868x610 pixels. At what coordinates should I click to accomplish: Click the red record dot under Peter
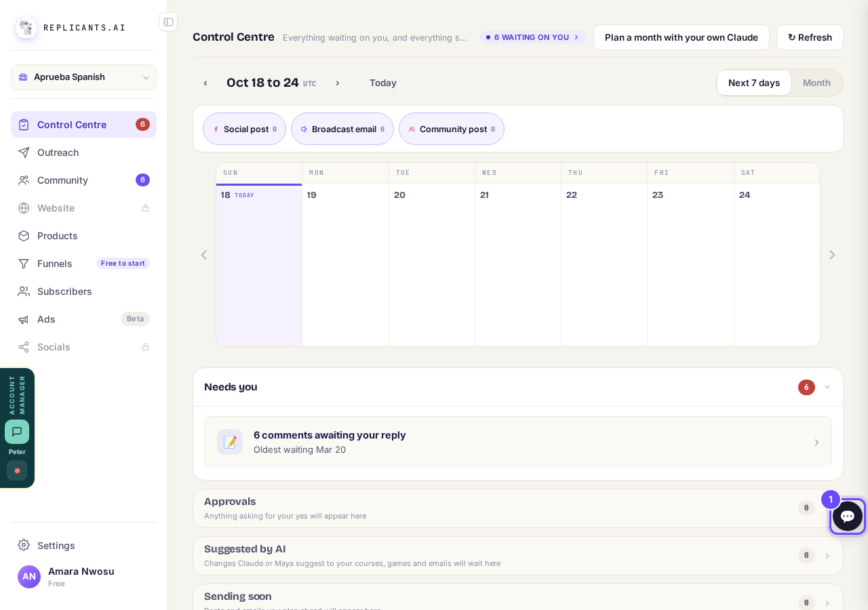(x=17, y=470)
